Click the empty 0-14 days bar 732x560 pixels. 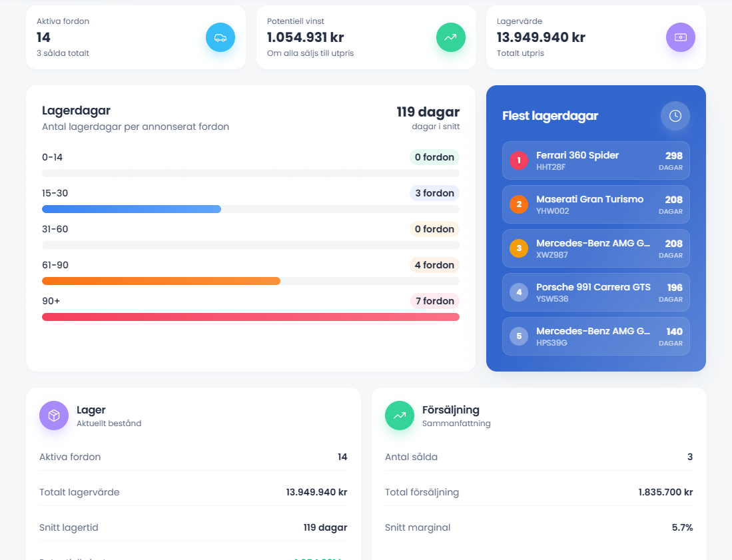pyautogui.click(x=250, y=173)
